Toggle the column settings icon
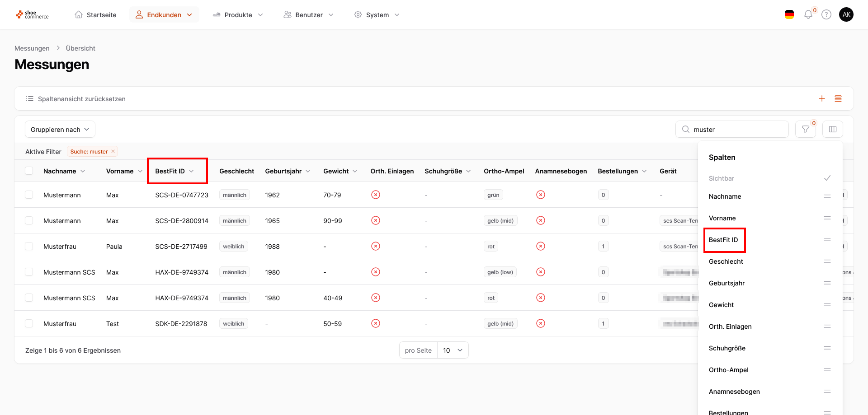Viewport: 868px width, 415px height. [x=832, y=130]
